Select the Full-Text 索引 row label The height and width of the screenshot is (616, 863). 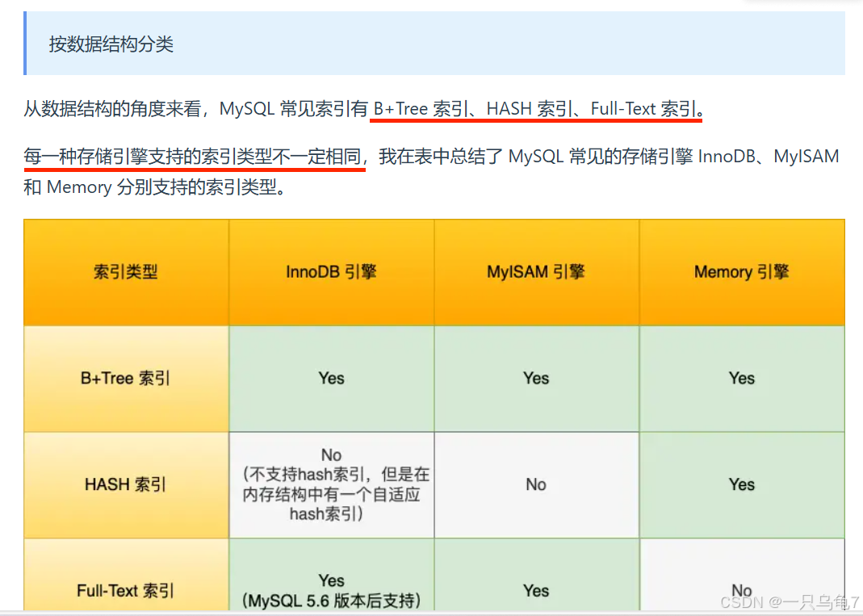(x=126, y=590)
